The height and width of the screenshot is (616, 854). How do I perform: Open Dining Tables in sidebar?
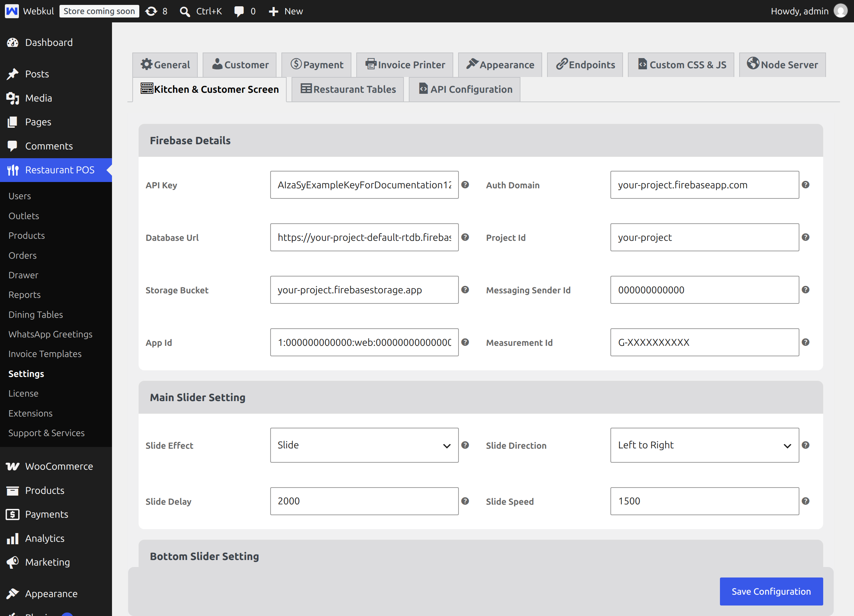[x=36, y=314]
